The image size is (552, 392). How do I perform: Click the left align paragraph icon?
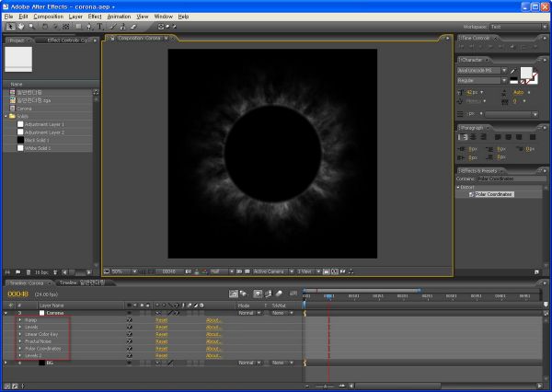463,137
